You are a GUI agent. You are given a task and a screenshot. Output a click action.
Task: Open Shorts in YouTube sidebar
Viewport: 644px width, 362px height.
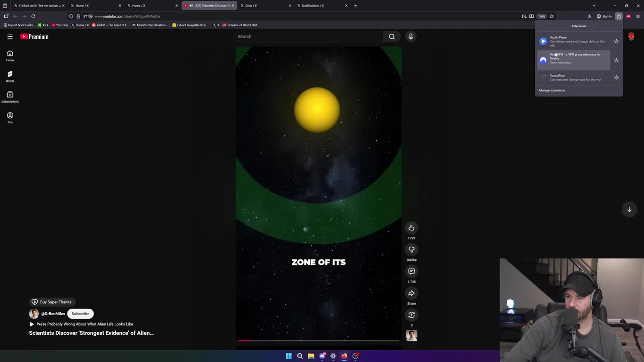(10, 76)
